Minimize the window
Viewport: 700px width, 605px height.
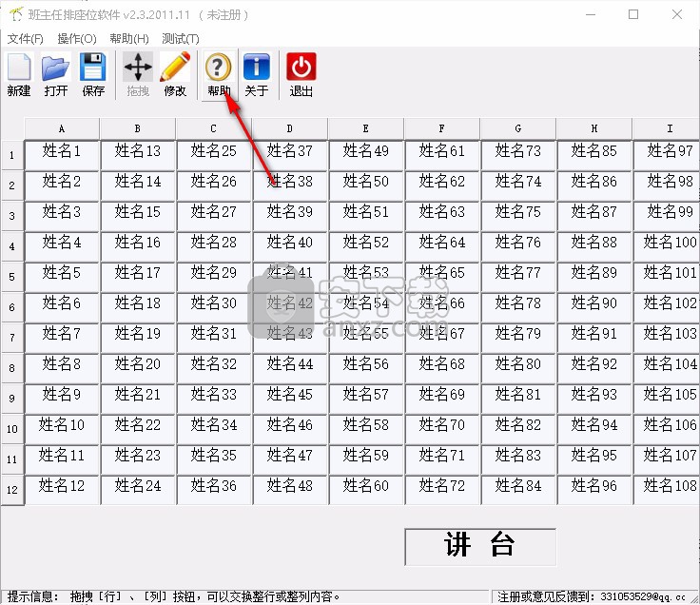pos(591,14)
